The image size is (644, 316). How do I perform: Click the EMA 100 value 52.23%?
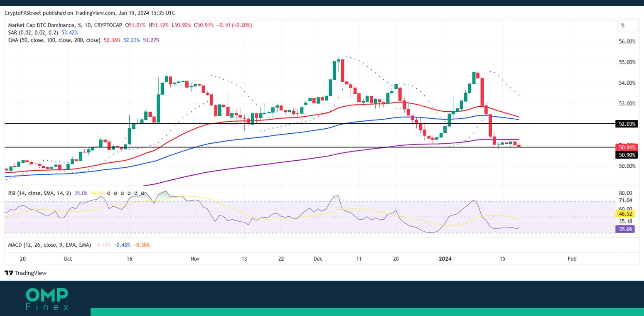(x=131, y=40)
